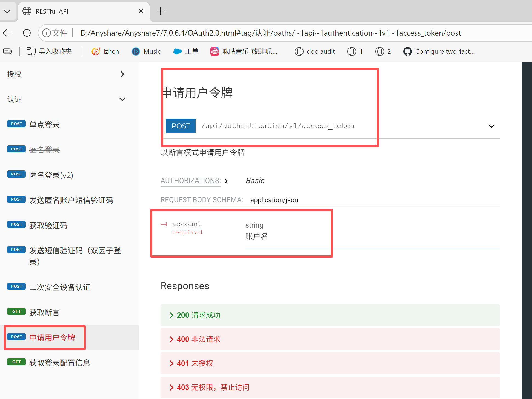Open the Music bookmark

tap(146, 51)
